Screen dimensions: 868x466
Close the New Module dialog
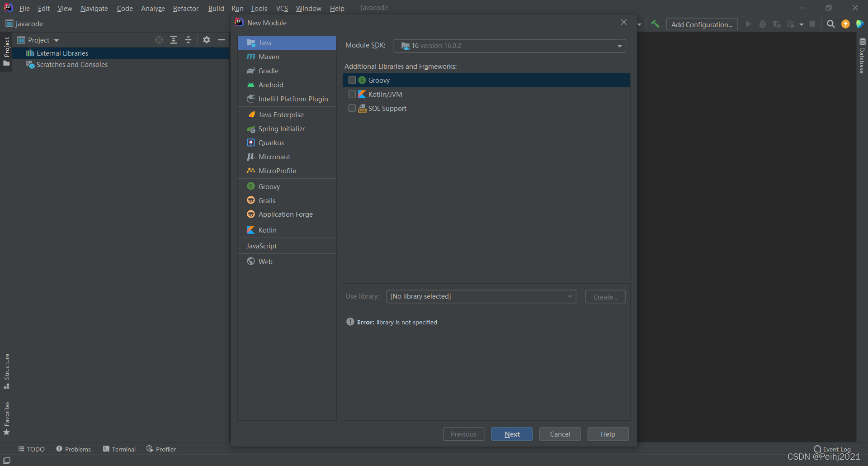[623, 22]
